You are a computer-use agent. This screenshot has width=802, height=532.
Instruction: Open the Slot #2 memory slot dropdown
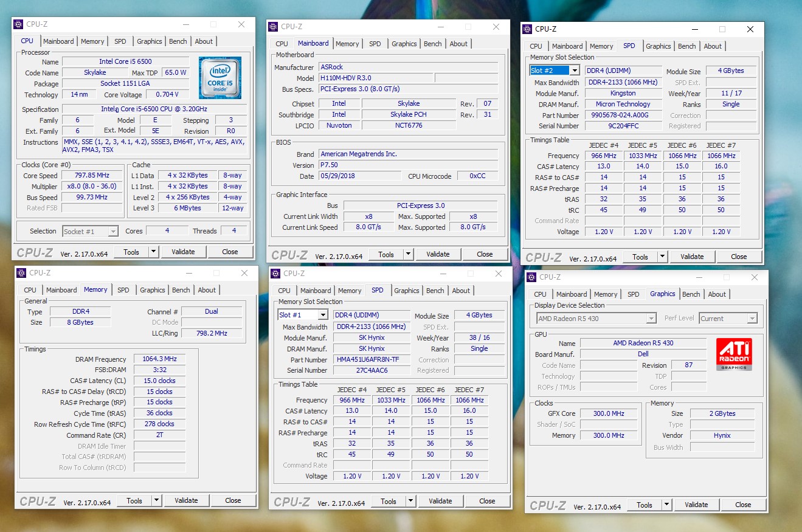574,71
